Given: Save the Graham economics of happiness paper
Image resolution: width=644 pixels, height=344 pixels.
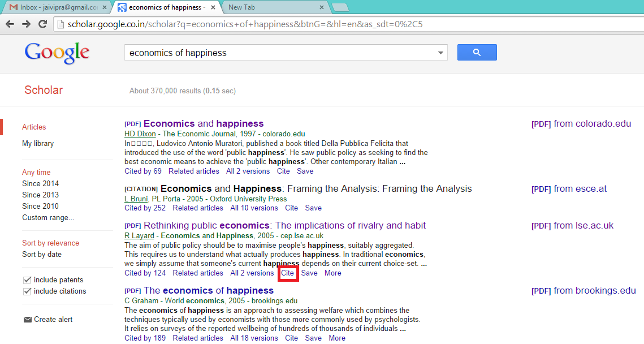Looking at the screenshot, I should [313, 338].
